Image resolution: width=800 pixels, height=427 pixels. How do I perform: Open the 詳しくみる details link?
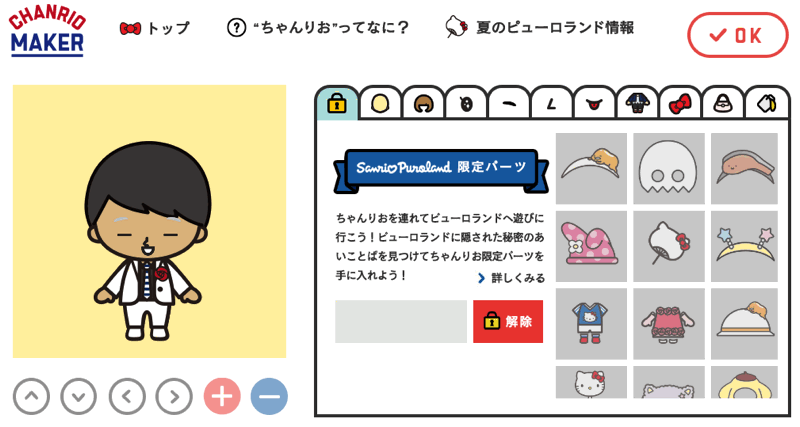[511, 278]
